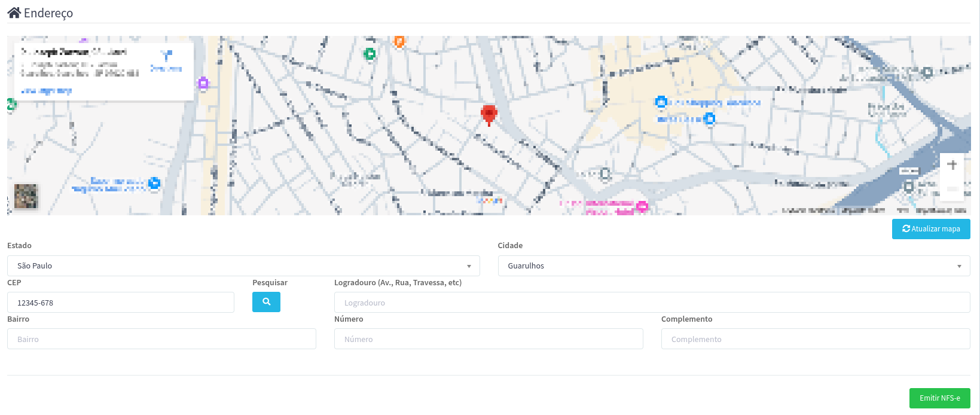Focus the Logradouro text field
Viewport: 980px width, 415px height.
(x=652, y=303)
